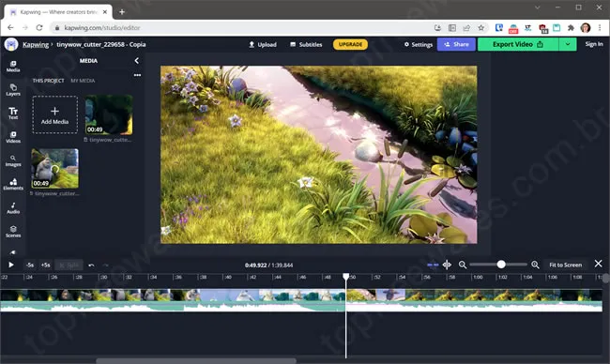Open the Kapwing workspace link
The width and height of the screenshot is (610, 364).
tap(36, 44)
